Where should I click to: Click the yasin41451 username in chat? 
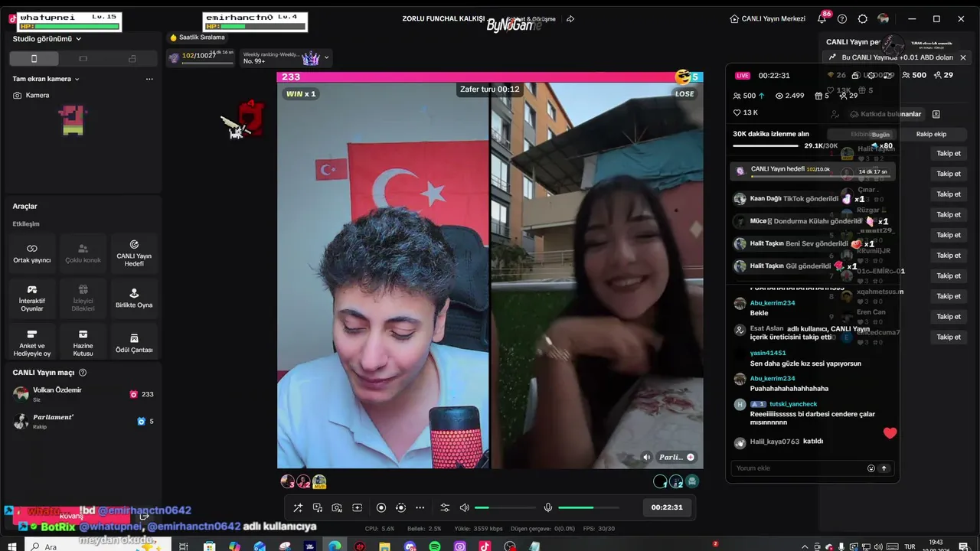coord(768,354)
